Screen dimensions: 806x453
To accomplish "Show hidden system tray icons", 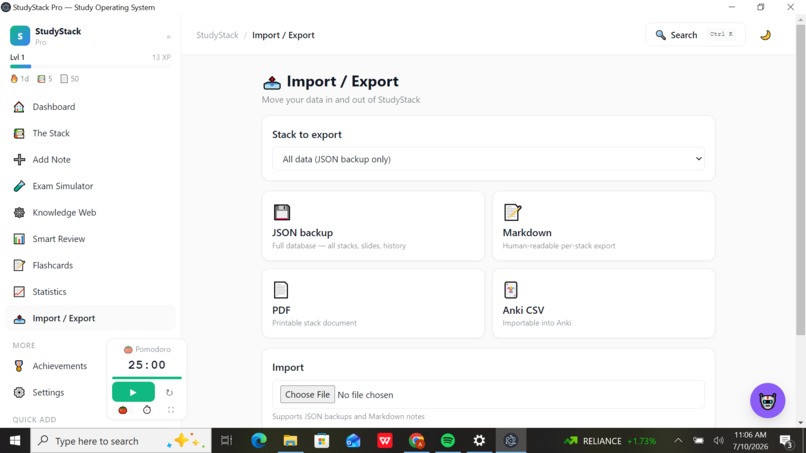I will tap(678, 441).
